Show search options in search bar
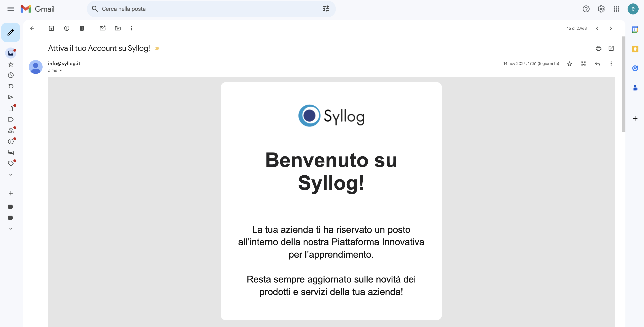 pyautogui.click(x=326, y=9)
